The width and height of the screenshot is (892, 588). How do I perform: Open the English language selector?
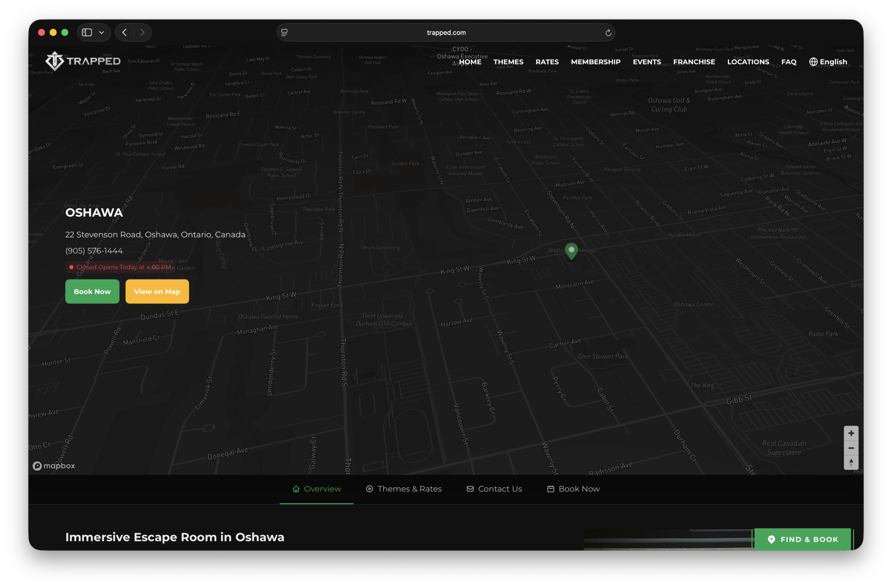pos(828,62)
